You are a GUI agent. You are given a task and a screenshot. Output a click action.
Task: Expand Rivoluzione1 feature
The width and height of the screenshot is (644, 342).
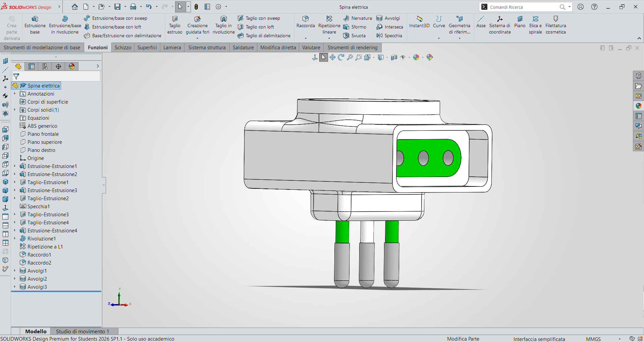click(15, 239)
